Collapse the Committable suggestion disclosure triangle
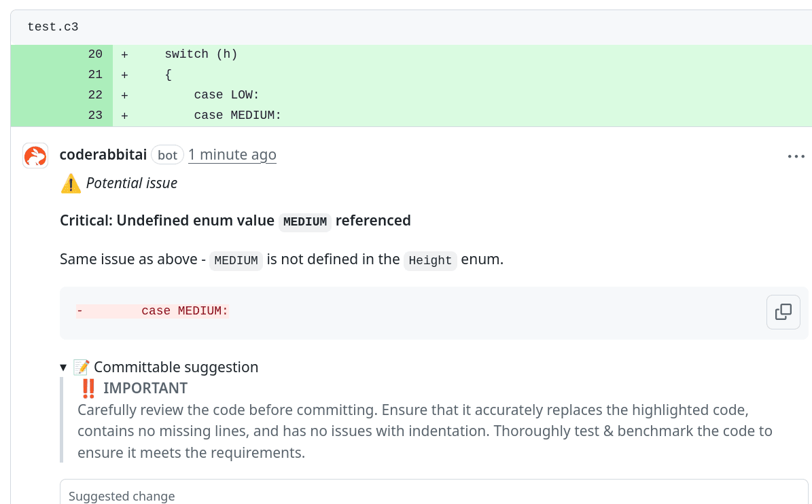Screen dimensions: 812x504 63,367
